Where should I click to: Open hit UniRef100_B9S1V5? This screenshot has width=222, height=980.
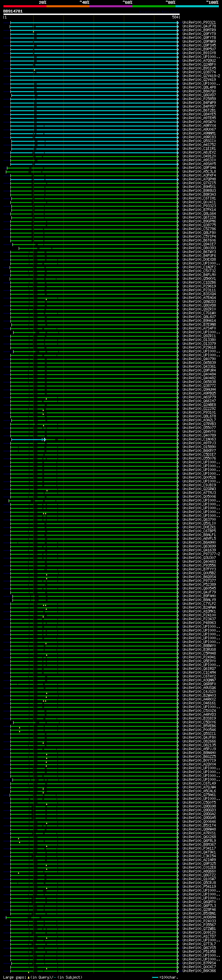click(x=199, y=68)
